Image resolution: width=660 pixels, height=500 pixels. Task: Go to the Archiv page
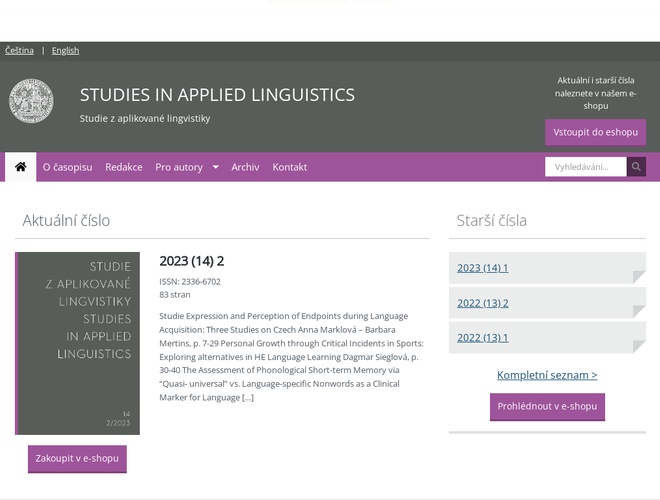tap(245, 167)
